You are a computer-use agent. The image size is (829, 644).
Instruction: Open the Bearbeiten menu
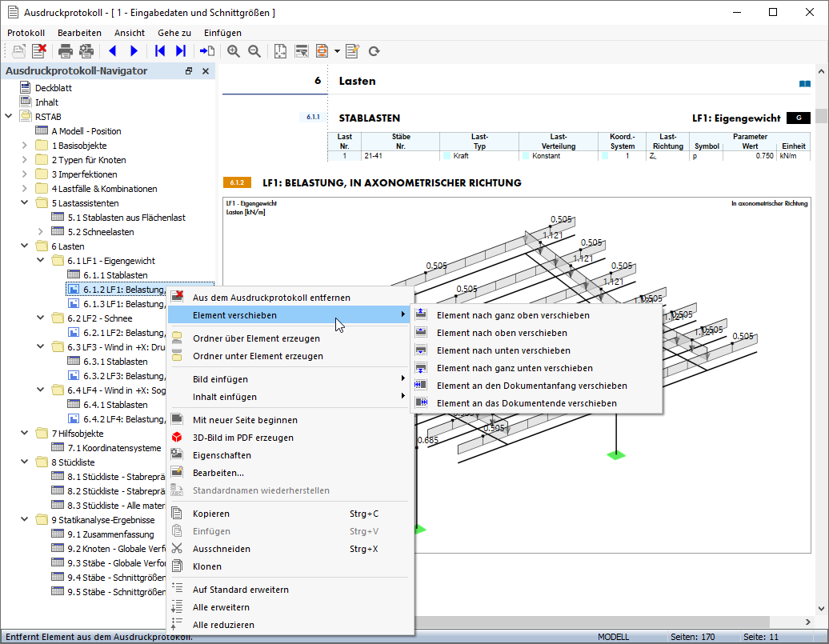click(x=79, y=33)
